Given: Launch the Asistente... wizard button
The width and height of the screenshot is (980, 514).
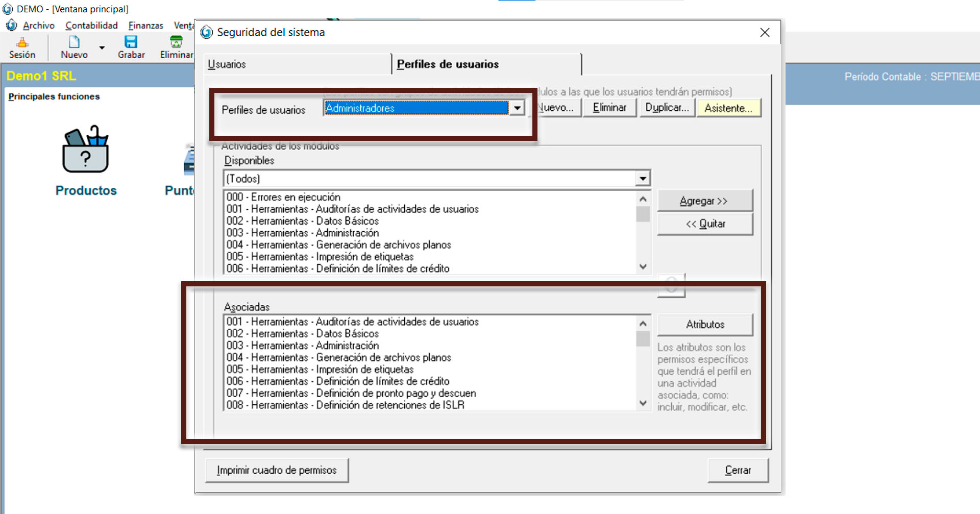Looking at the screenshot, I should tap(728, 108).
